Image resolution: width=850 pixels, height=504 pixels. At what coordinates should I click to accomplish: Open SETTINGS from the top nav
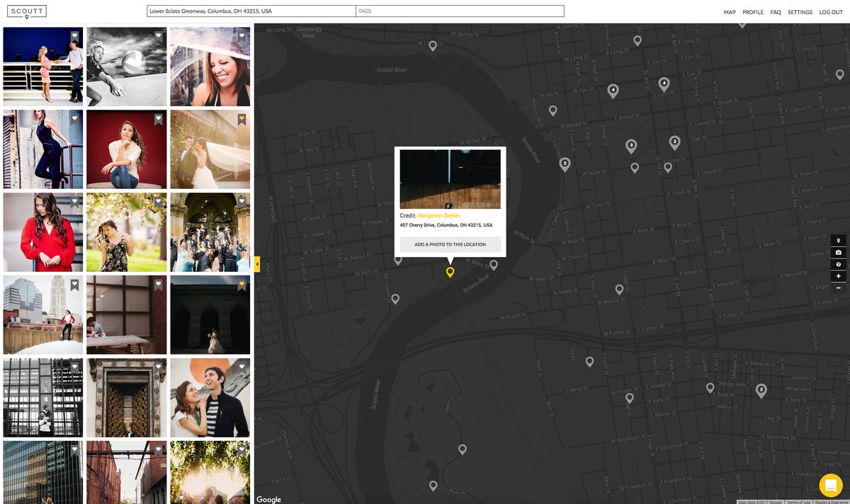(800, 12)
